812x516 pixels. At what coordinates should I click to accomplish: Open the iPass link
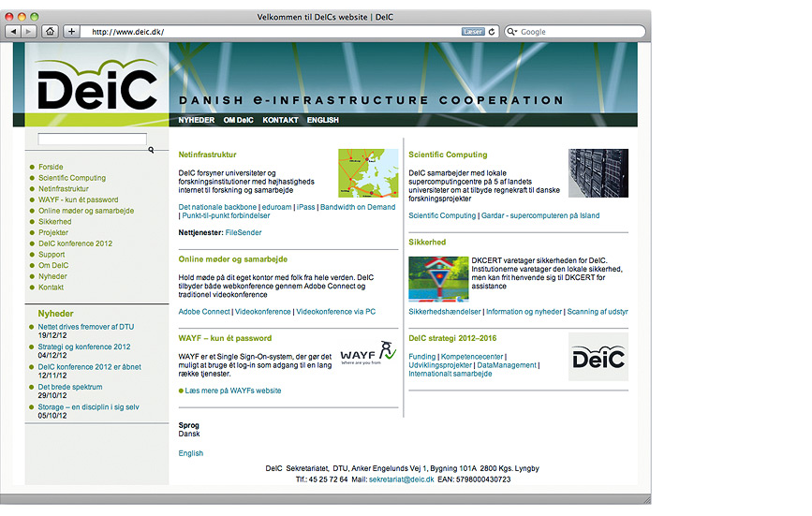(x=305, y=207)
